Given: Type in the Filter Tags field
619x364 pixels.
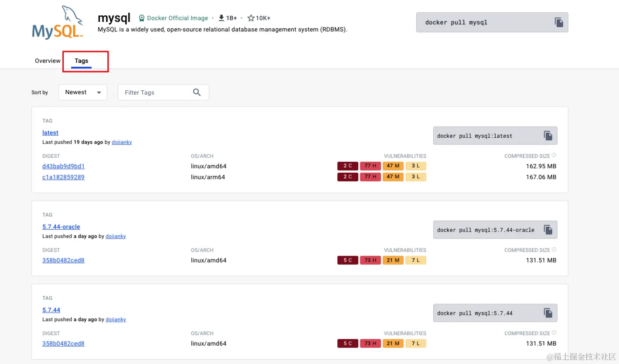Looking at the screenshot, I should 155,92.
